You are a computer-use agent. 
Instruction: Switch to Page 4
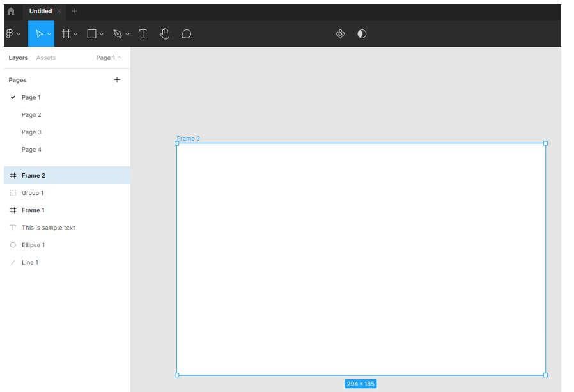coord(67,150)
